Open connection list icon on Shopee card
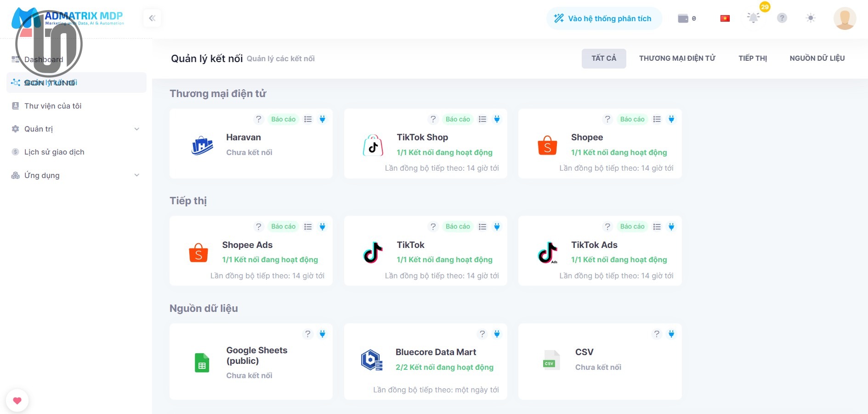This screenshot has height=414, width=868. coord(657,119)
